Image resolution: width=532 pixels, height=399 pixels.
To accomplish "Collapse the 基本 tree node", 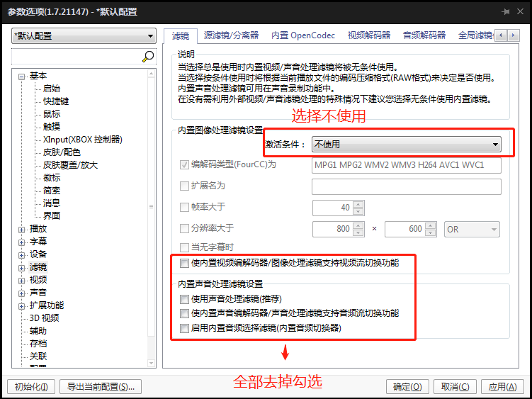I will tap(22, 77).
